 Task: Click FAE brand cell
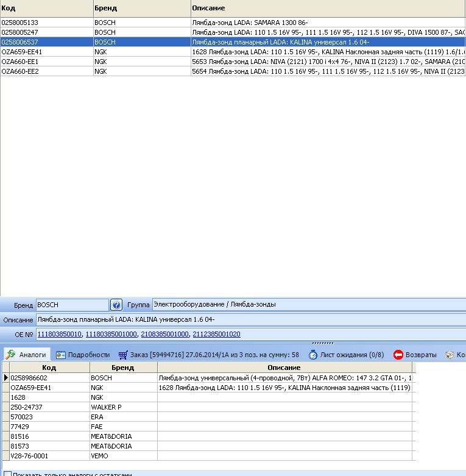pos(124,426)
